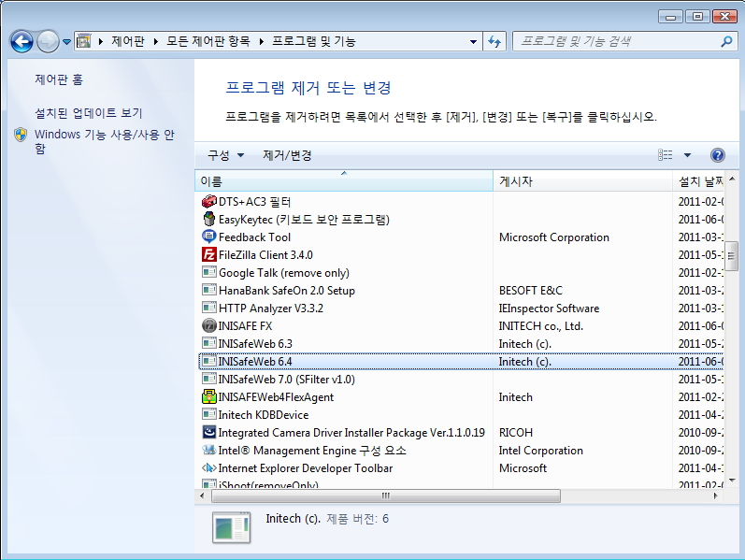Click the Intel Management Engine icon
This screenshot has width=745, height=560.
coord(208,451)
